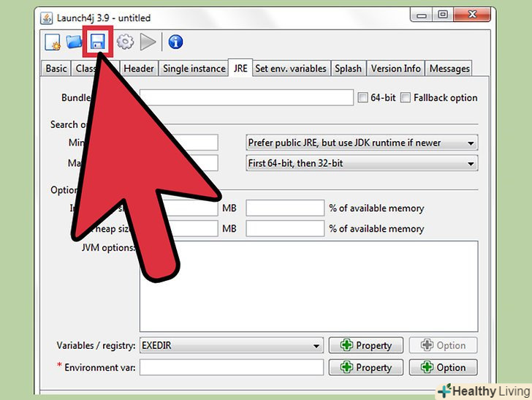Click Option button beside Environment var
532x400 pixels.
(443, 367)
